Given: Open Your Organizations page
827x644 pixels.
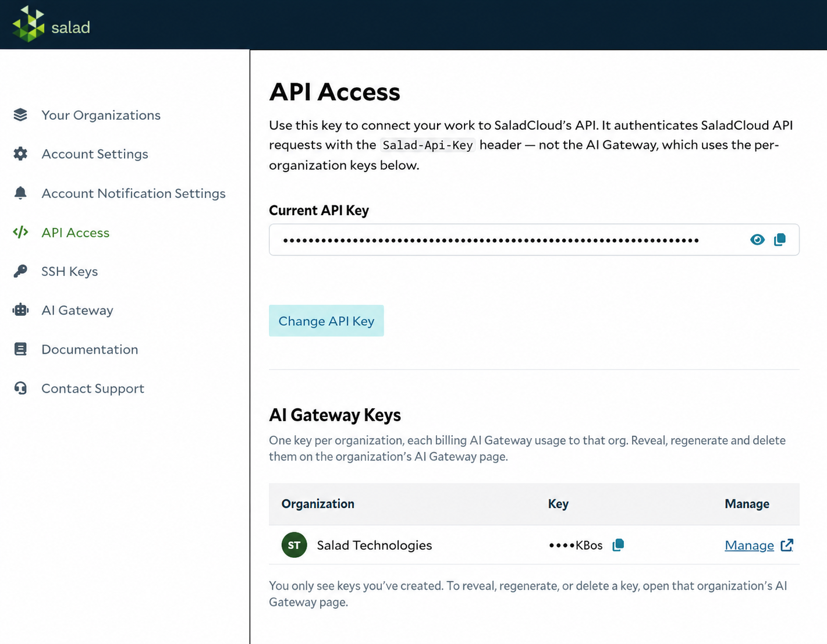Looking at the screenshot, I should coord(101,115).
